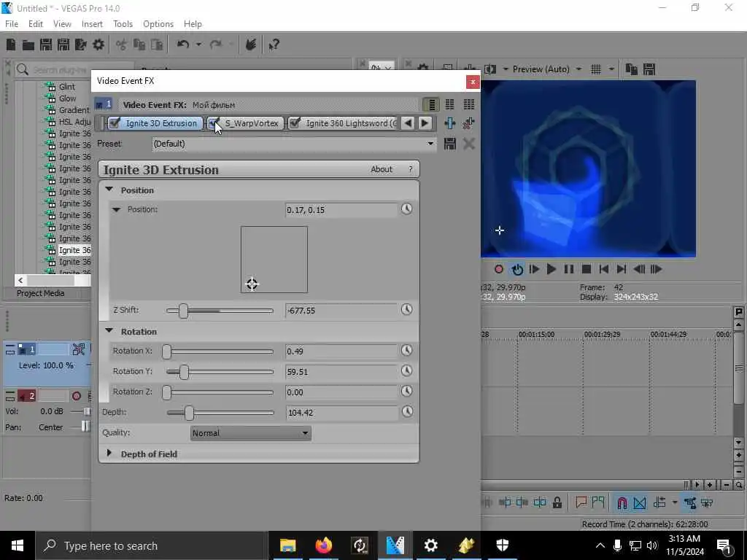Click the Position value field 0.17, 0.15
747x560 pixels.
341,210
